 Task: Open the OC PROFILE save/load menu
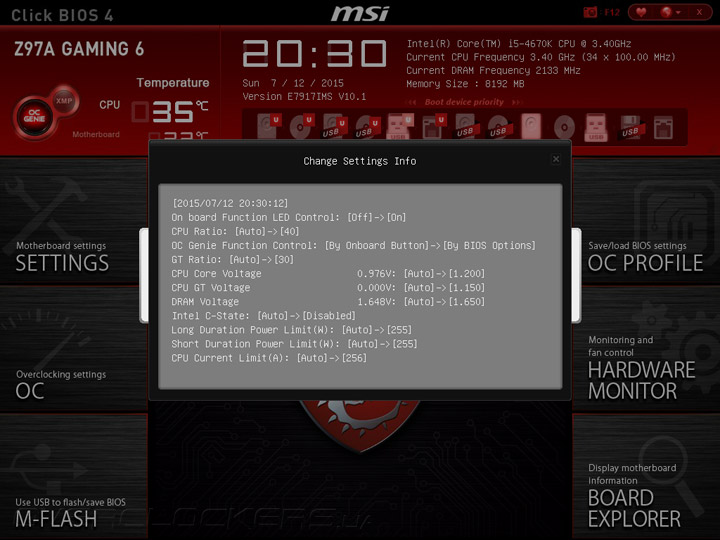[x=647, y=221]
